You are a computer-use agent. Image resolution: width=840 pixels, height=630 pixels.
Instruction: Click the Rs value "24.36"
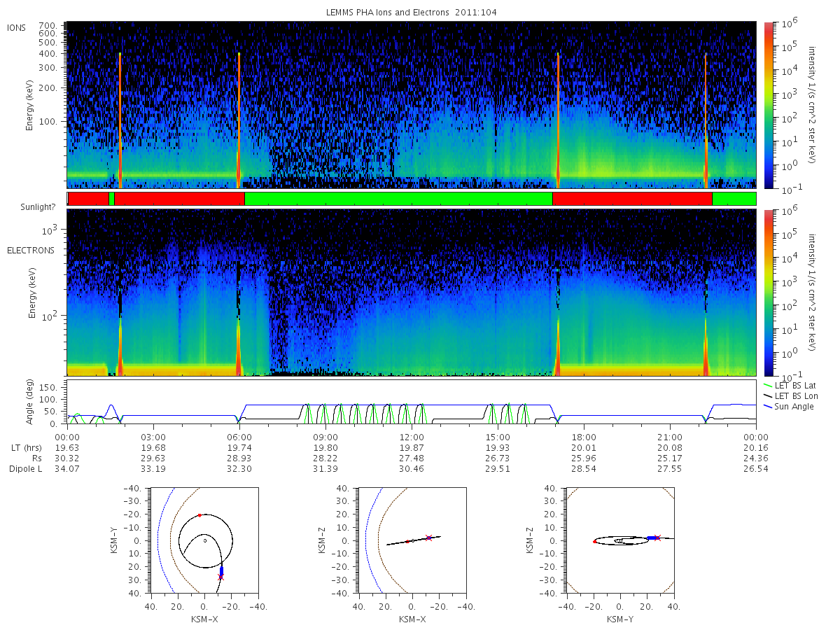click(x=756, y=458)
